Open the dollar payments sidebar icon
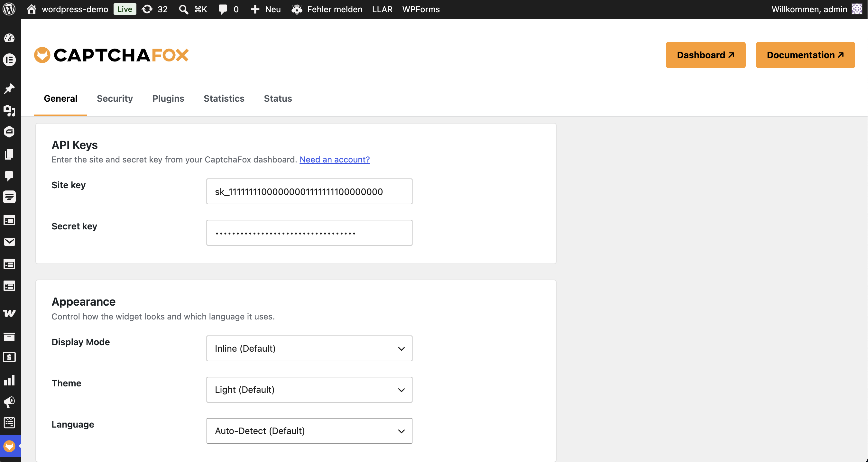868x462 pixels. 9,357
